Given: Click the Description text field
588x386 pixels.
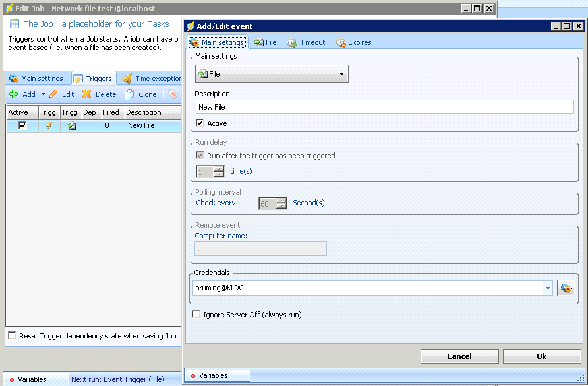Looking at the screenshot, I should click(x=385, y=107).
